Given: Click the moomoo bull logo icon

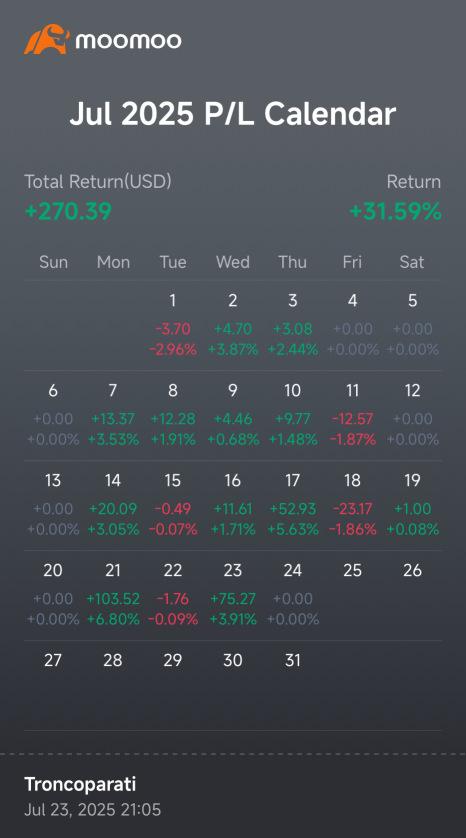Looking at the screenshot, I should tap(47, 39).
